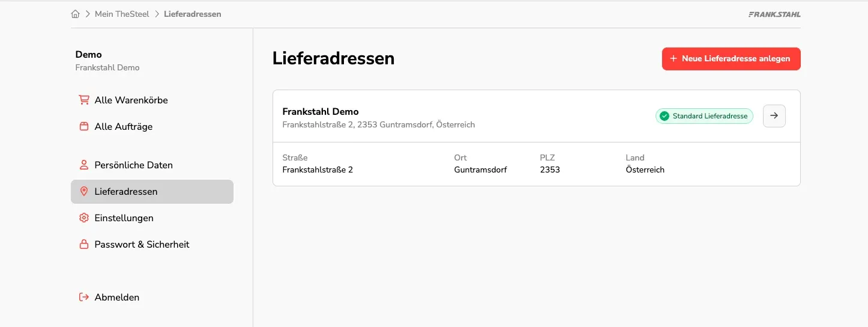This screenshot has height=327, width=868.
Task: Click the person icon for Persönliche Daten
Action: point(84,165)
